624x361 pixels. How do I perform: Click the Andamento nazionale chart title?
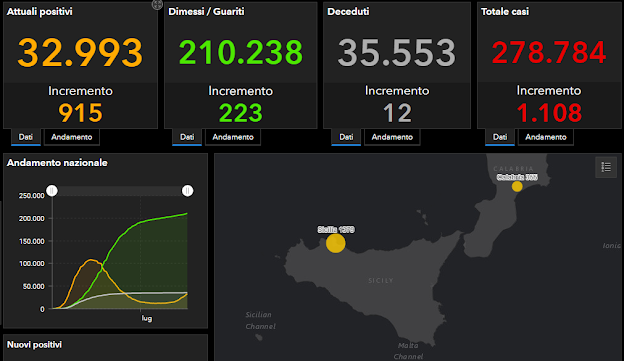(57, 163)
